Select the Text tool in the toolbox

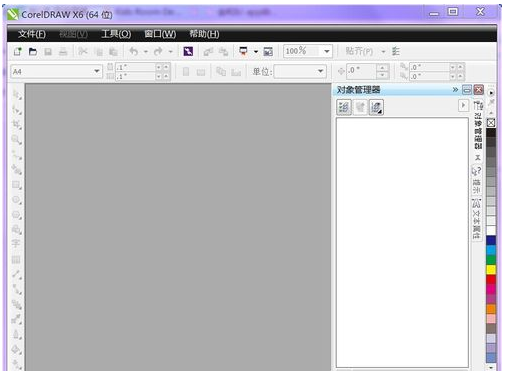click(16, 243)
